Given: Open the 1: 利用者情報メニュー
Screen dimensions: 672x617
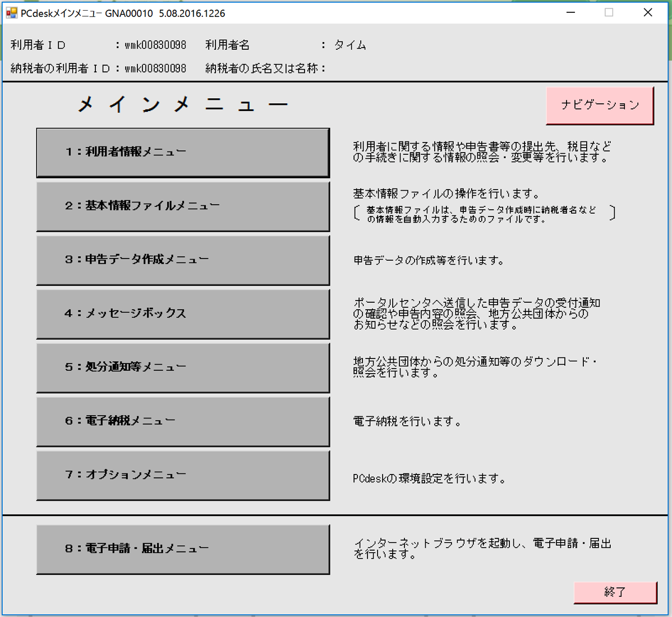Looking at the screenshot, I should tap(183, 153).
